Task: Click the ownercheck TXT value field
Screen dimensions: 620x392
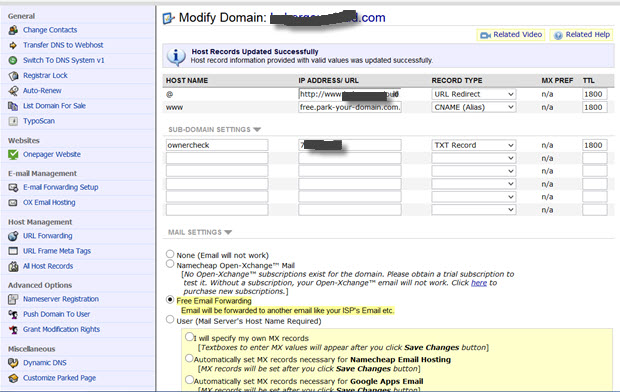Action: [x=350, y=145]
